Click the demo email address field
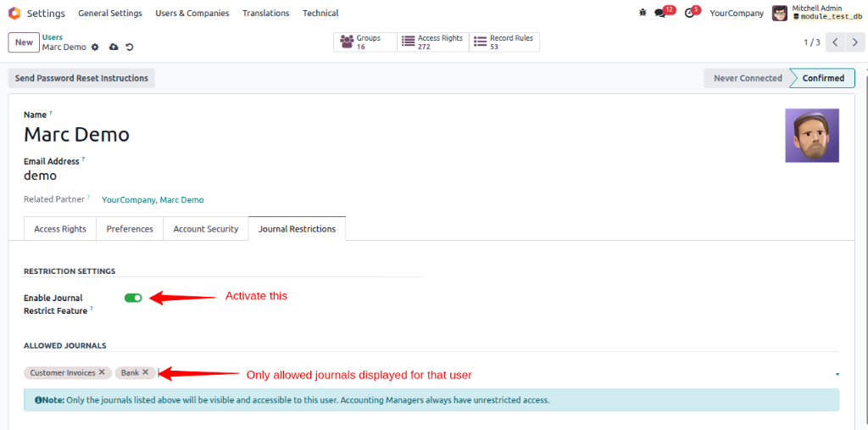 (x=40, y=176)
